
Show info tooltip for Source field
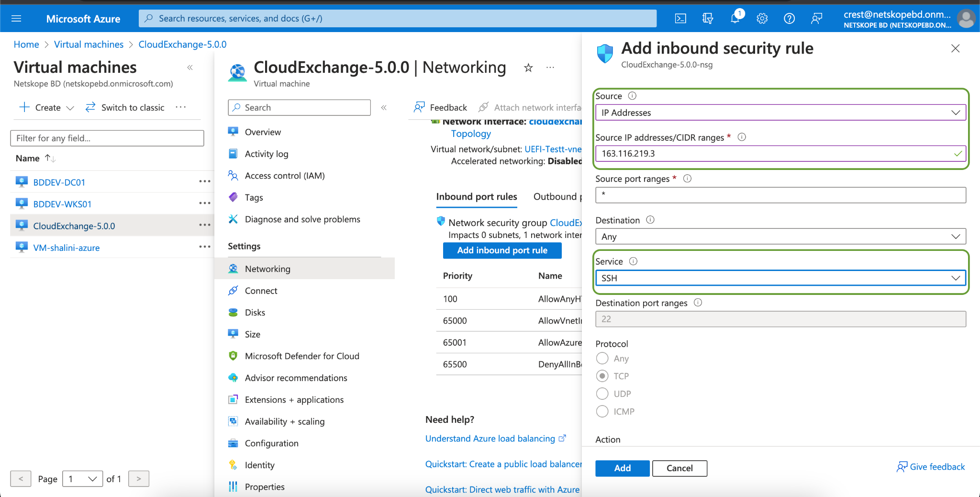pyautogui.click(x=632, y=96)
